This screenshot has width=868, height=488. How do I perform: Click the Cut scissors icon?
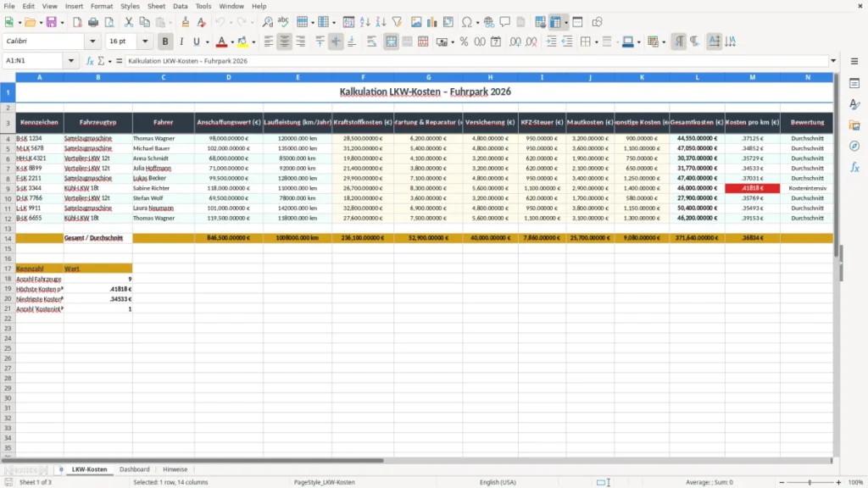129,22
